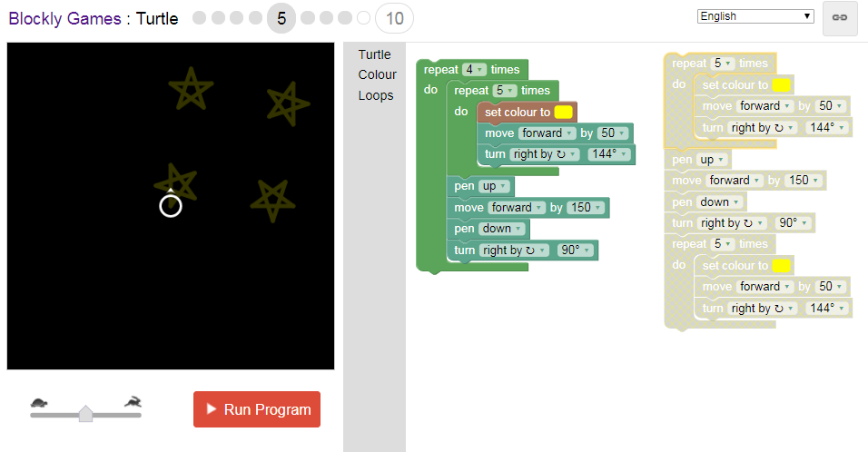The width and height of the screenshot is (868, 452).
Task: Open right-by dropdown on greyed 90° turn
Action: coord(731,223)
